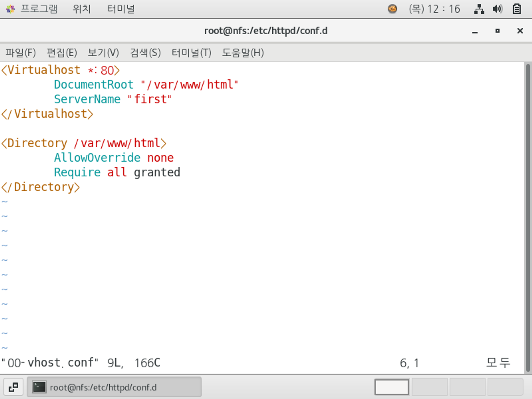The height and width of the screenshot is (399, 532).
Task: Open the 프로그램 applications menu
Action: click(39, 9)
